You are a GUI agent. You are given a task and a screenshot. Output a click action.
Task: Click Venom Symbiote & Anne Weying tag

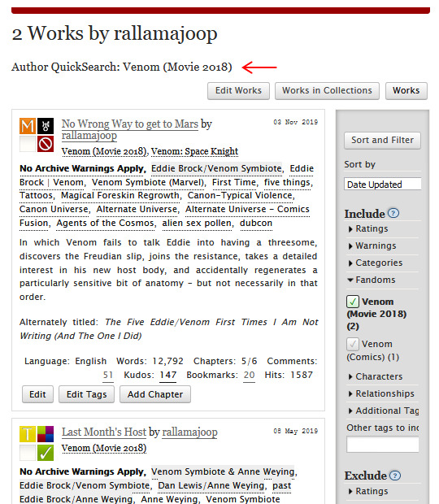coord(223,471)
